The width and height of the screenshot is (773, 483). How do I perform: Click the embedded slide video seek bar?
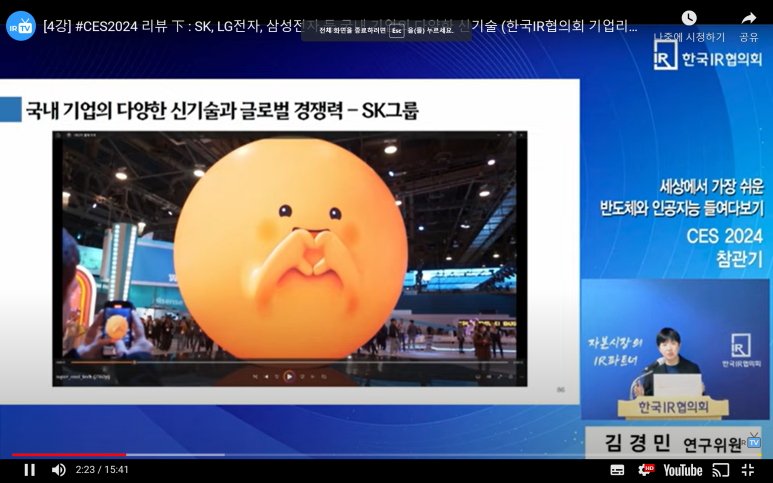(290, 362)
